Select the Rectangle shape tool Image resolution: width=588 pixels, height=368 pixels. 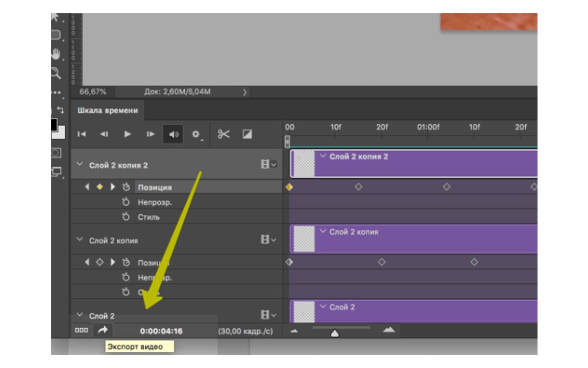tap(55, 35)
